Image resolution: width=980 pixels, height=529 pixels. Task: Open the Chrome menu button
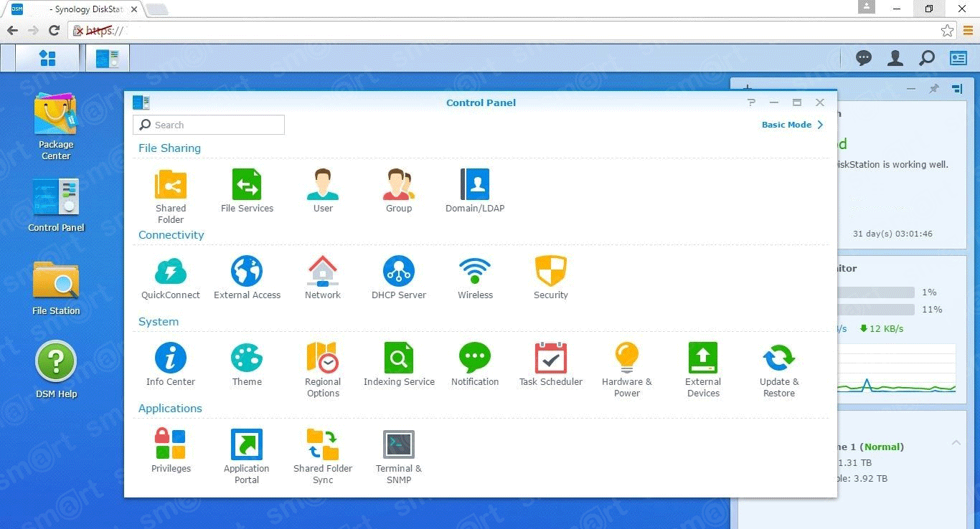968,30
